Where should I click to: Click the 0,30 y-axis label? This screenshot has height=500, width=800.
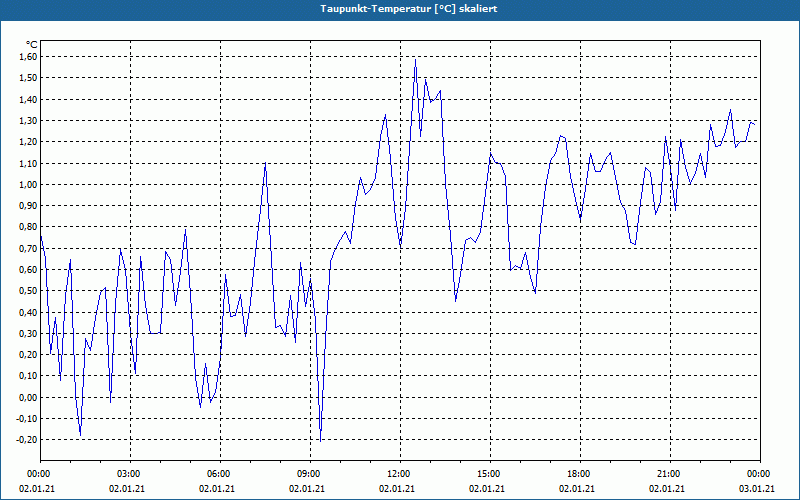point(28,333)
